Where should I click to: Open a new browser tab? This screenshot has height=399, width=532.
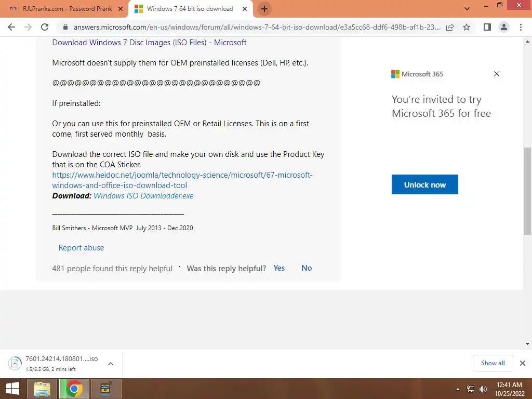(264, 9)
